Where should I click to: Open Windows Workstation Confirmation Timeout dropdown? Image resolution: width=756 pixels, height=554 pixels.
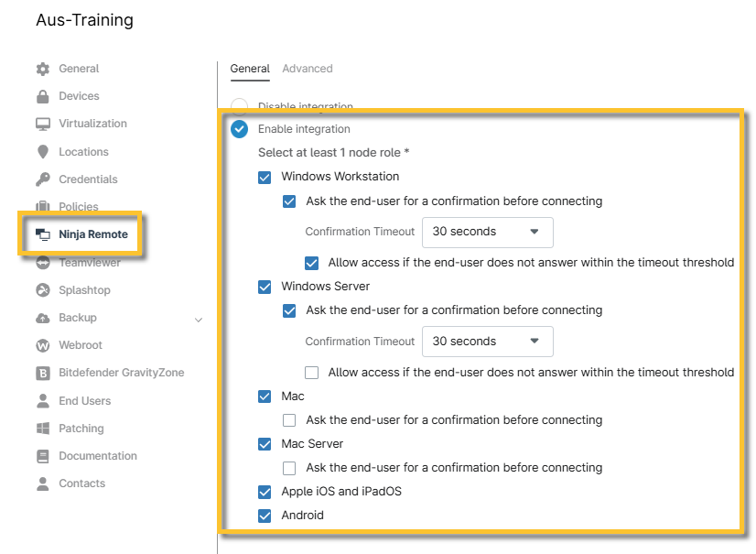tap(487, 233)
